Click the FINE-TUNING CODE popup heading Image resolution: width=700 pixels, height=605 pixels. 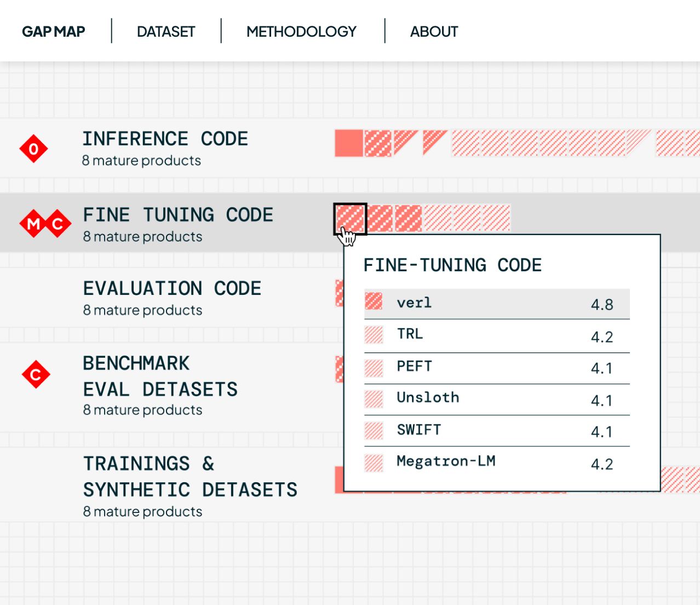452,265
